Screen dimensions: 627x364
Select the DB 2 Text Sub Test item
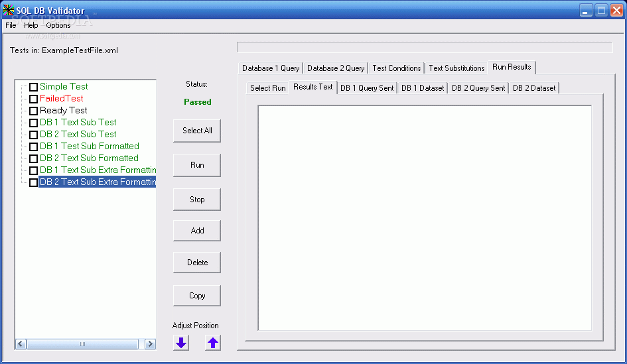pyautogui.click(x=78, y=134)
